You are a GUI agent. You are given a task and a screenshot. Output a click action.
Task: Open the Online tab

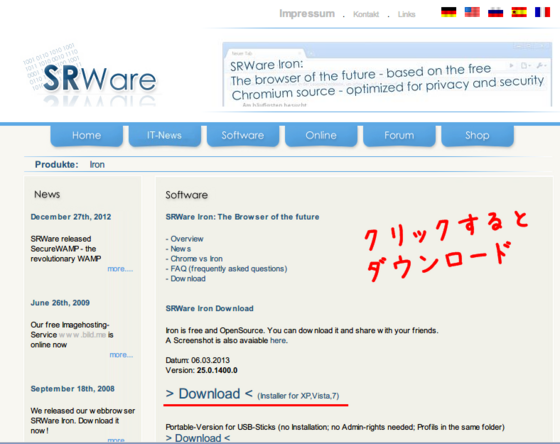pyautogui.click(x=321, y=135)
